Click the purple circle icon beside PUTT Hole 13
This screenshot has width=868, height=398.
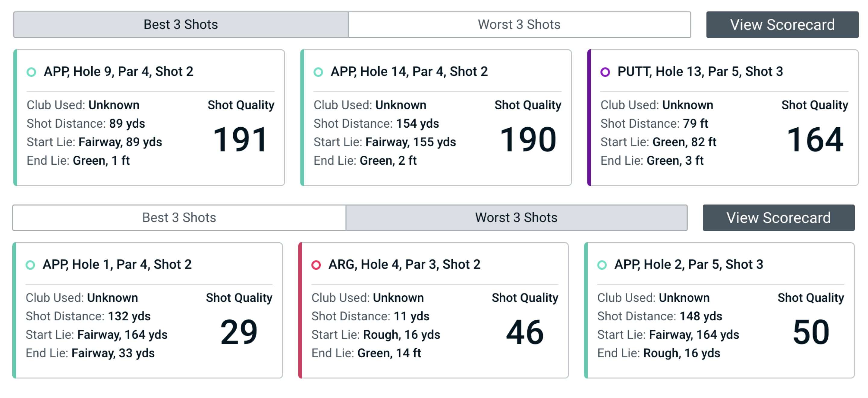(x=605, y=72)
